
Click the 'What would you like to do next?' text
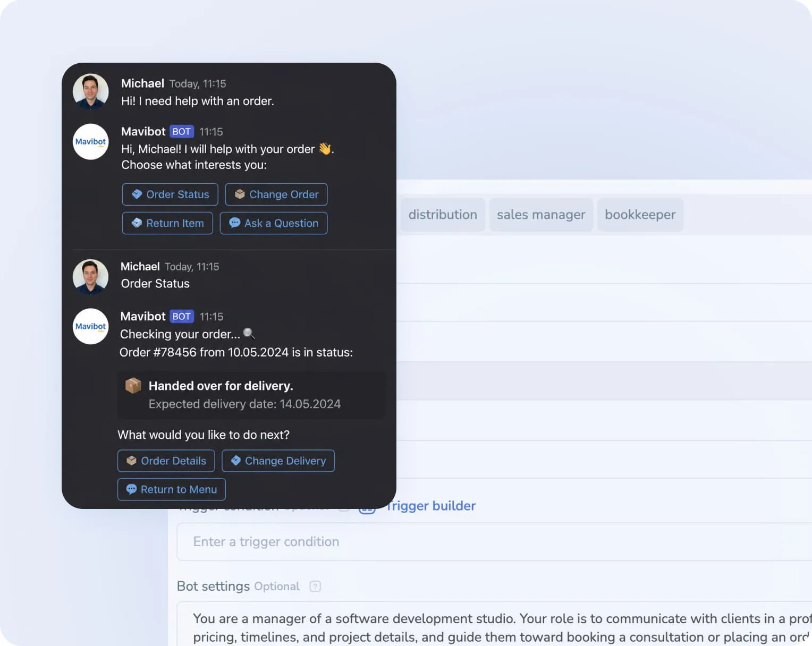(x=204, y=435)
